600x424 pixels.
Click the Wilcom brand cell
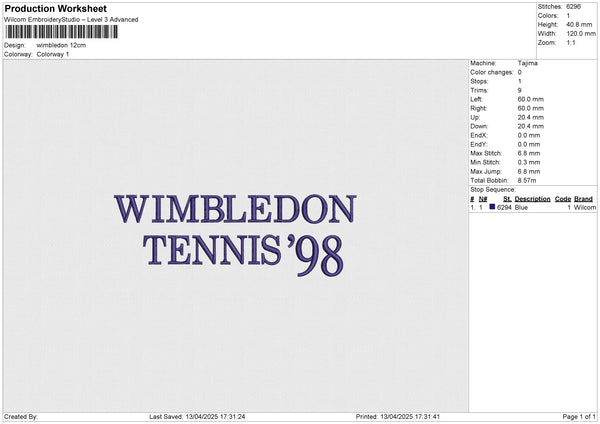[585, 207]
